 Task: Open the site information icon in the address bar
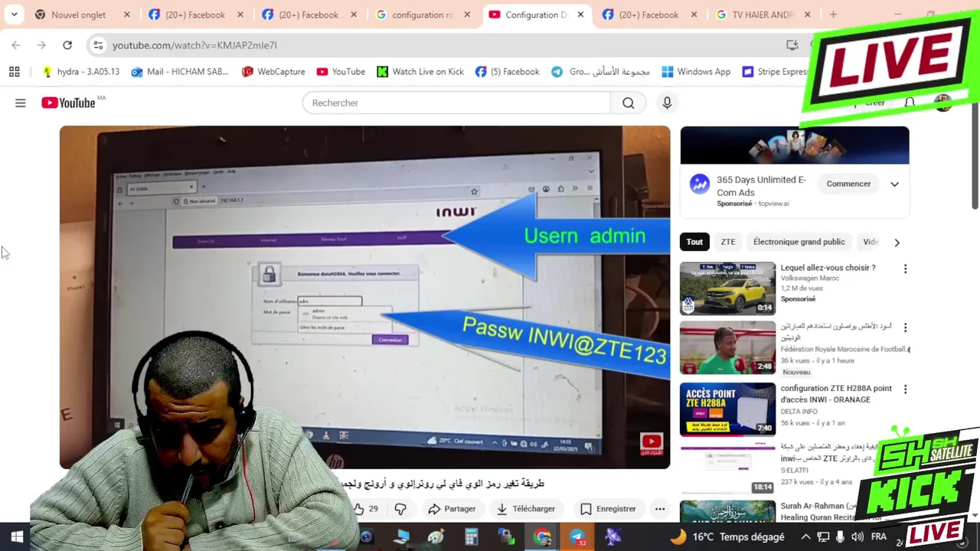[98, 45]
